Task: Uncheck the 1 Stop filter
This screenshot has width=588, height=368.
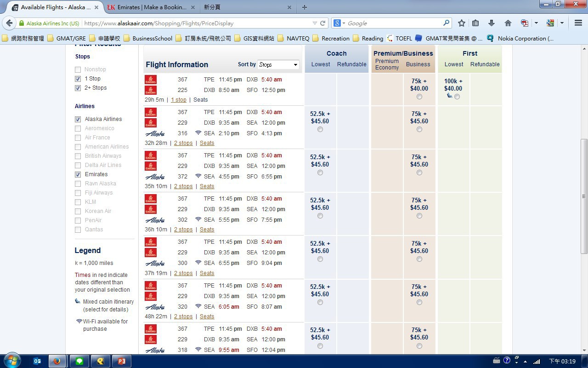Action: [x=78, y=79]
